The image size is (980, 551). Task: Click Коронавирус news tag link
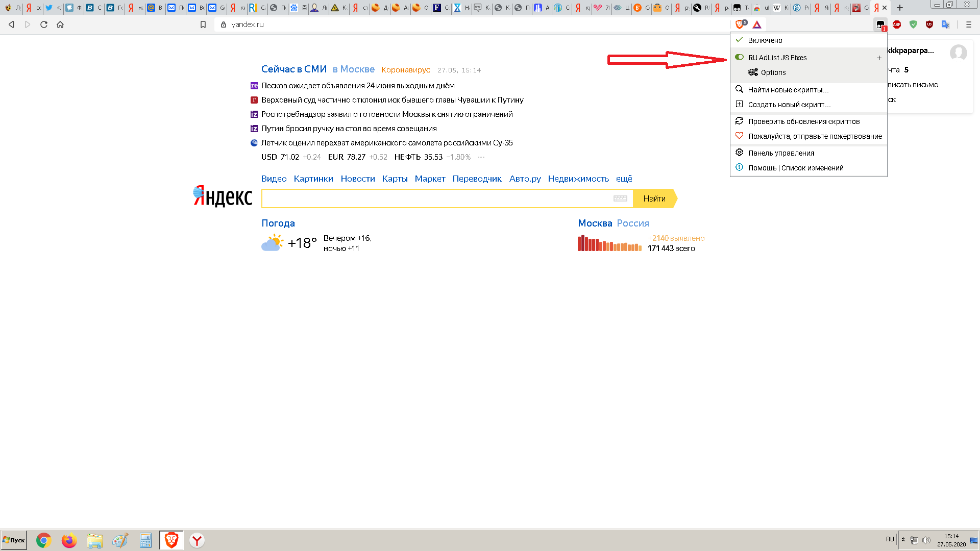[404, 69]
